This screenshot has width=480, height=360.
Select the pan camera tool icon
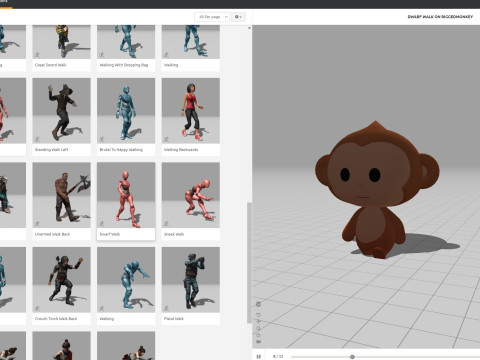tap(258, 321)
